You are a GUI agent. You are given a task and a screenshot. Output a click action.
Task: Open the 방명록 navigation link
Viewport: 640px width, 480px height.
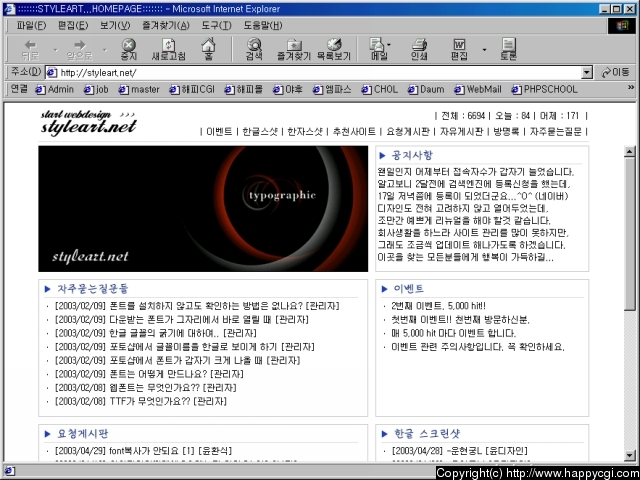click(x=506, y=131)
